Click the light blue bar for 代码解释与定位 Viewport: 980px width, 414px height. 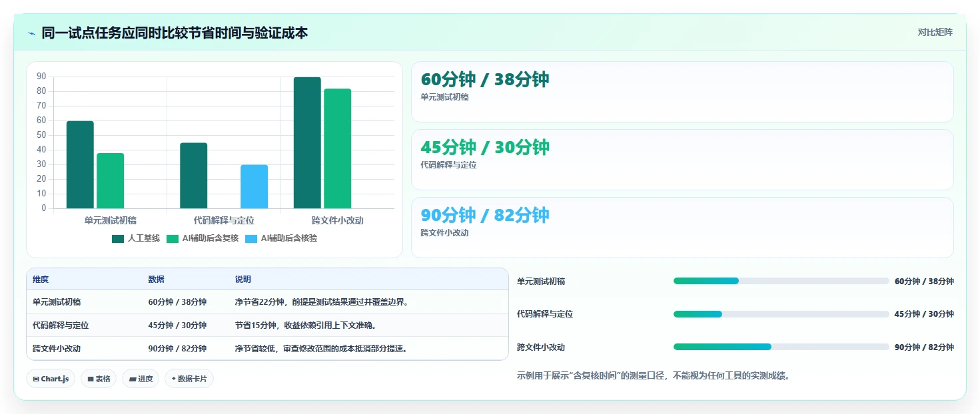click(254, 187)
